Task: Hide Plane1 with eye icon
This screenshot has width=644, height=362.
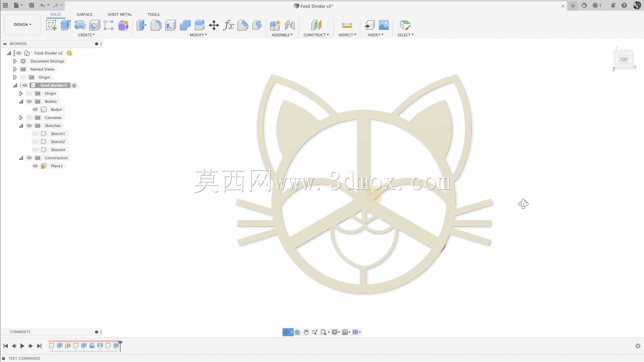Action: [35, 166]
